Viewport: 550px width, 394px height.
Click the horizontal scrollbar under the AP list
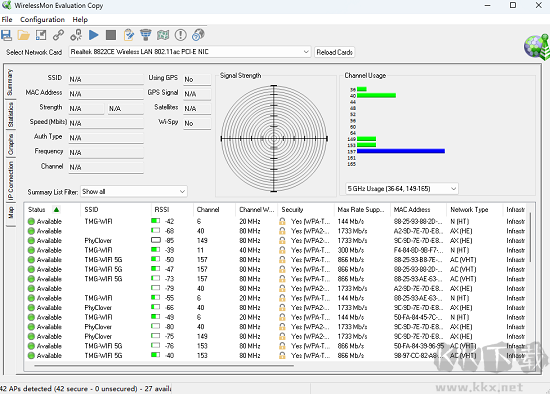point(164,366)
